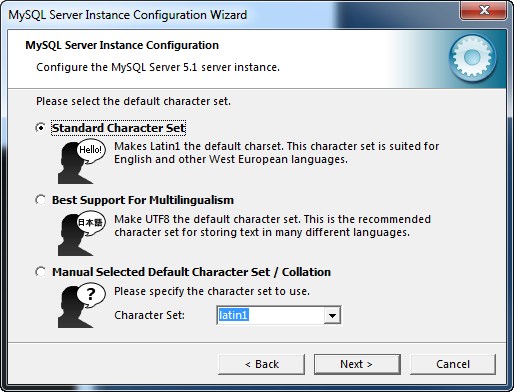The image size is (514, 392).
Task: Click the Hello! speech bubble head icon
Action: [x=81, y=162]
